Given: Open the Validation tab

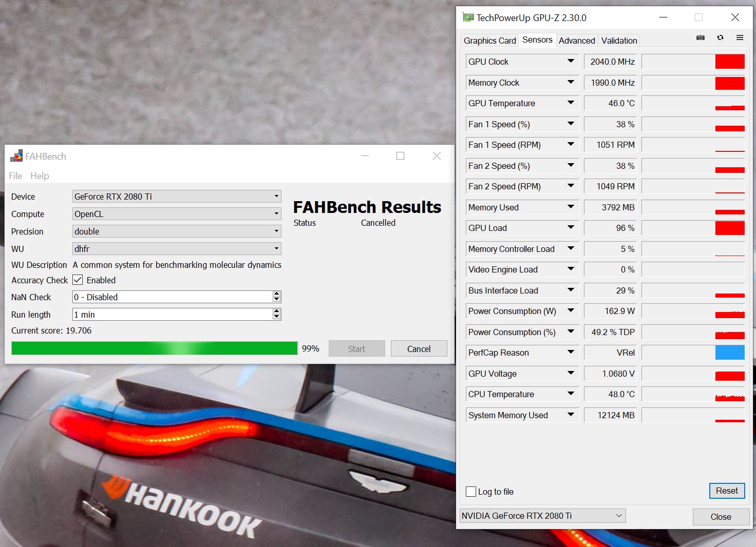Looking at the screenshot, I should click(619, 41).
